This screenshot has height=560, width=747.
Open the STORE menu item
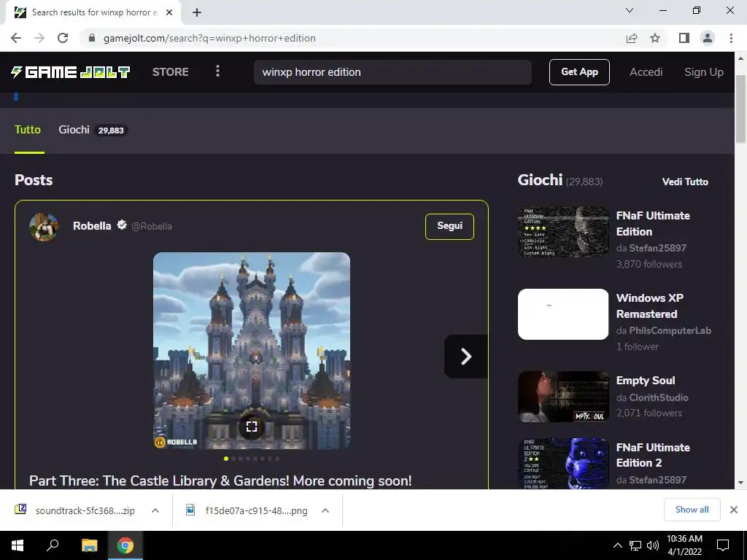pos(171,72)
